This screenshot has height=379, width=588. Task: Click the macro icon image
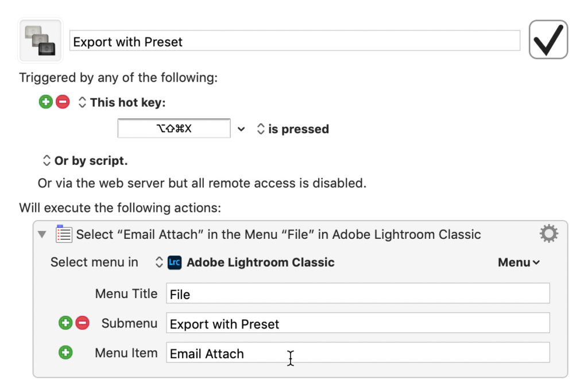tap(40, 41)
